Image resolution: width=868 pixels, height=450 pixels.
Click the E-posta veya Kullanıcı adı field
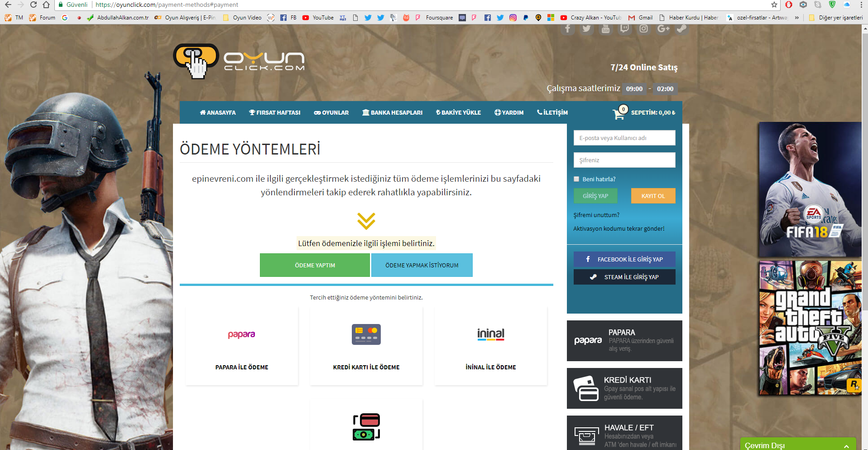[x=624, y=138]
